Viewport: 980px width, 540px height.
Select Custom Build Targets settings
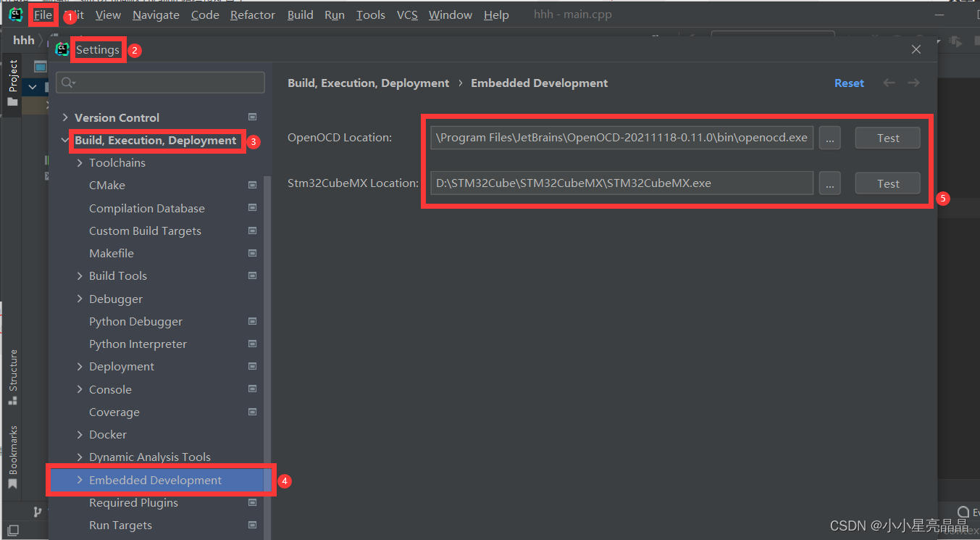pos(145,230)
